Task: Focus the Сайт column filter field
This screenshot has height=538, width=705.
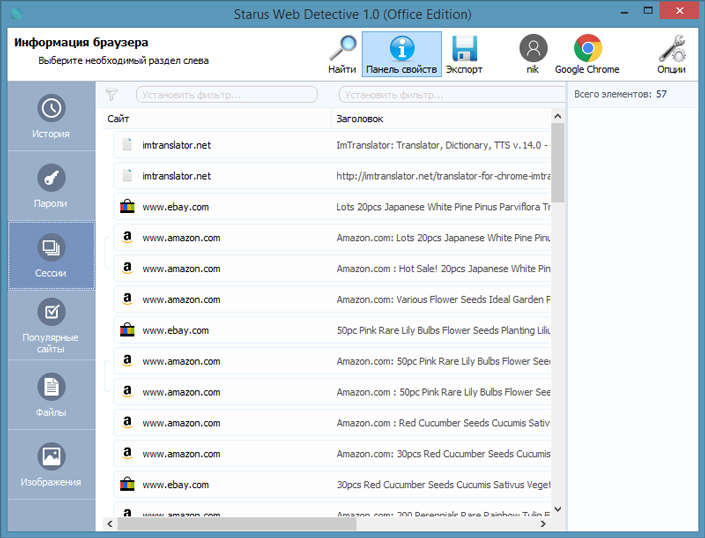Action: coord(227,94)
